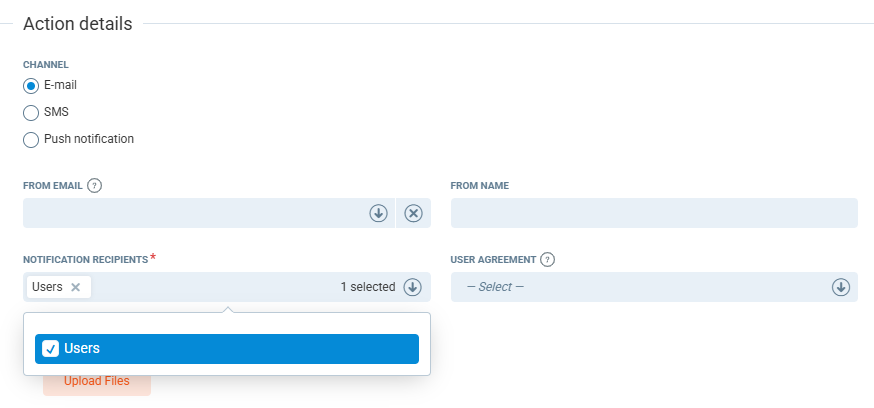Click the Users chip in recipients field

click(x=48, y=287)
